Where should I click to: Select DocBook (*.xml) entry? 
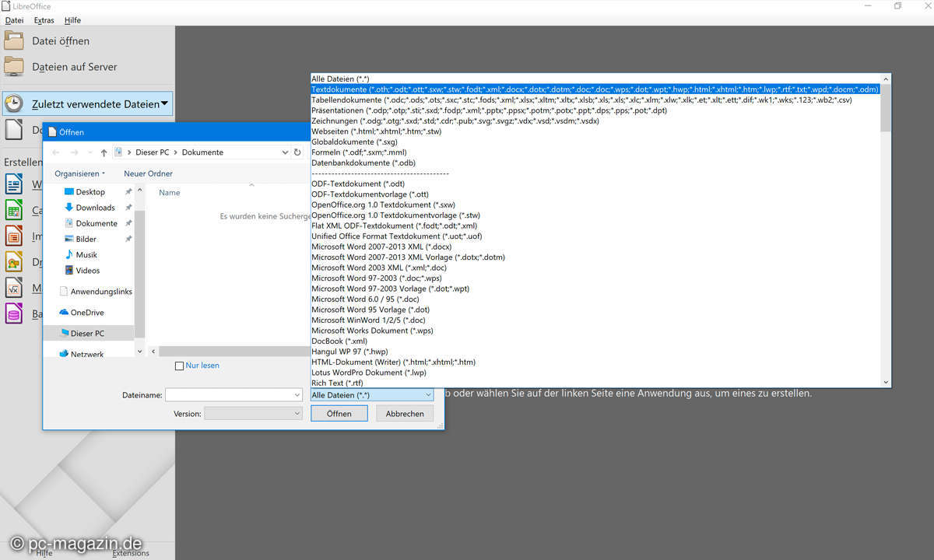pyautogui.click(x=595, y=341)
